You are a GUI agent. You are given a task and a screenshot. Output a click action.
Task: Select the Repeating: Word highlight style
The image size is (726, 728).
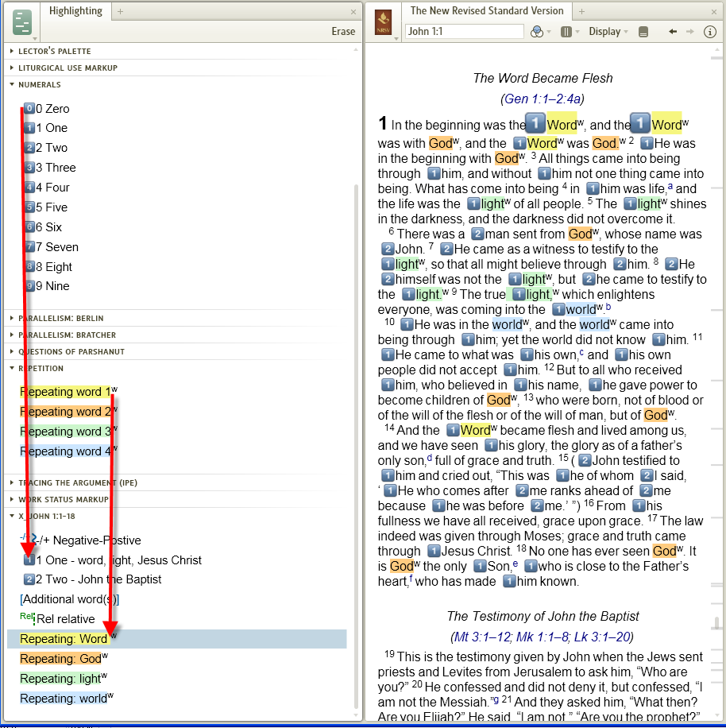(x=177, y=639)
